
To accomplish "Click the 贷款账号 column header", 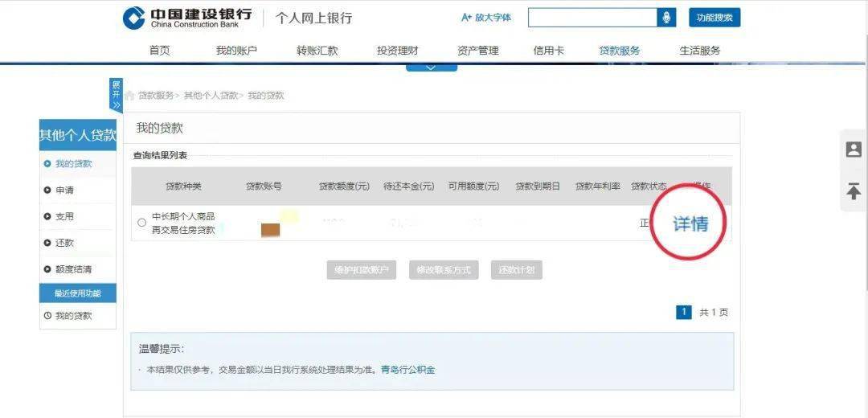I will click(264, 186).
